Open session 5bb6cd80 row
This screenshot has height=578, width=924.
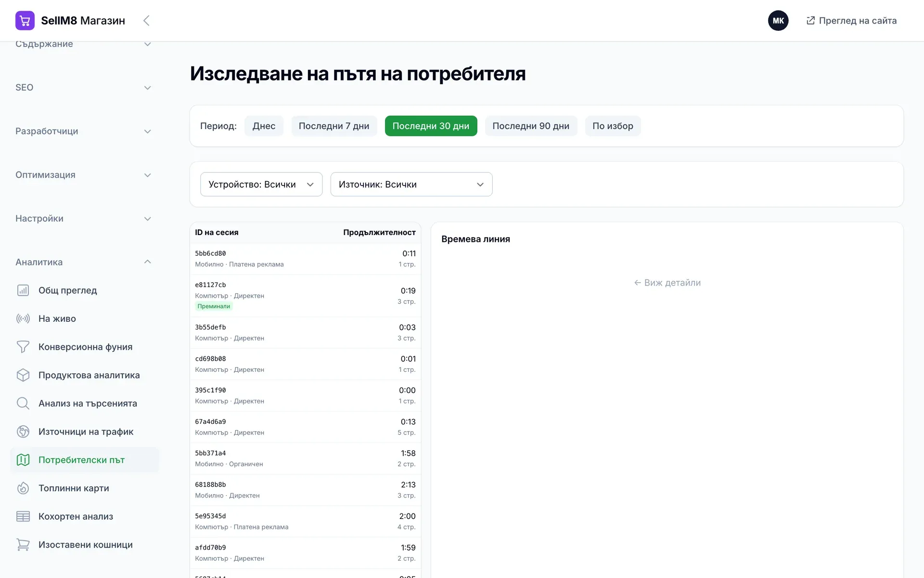305,259
